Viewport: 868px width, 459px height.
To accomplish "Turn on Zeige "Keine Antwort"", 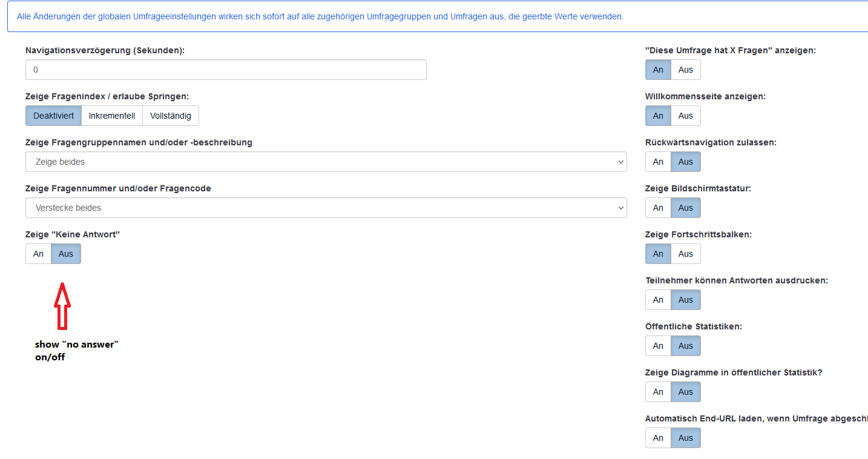I will pos(38,254).
